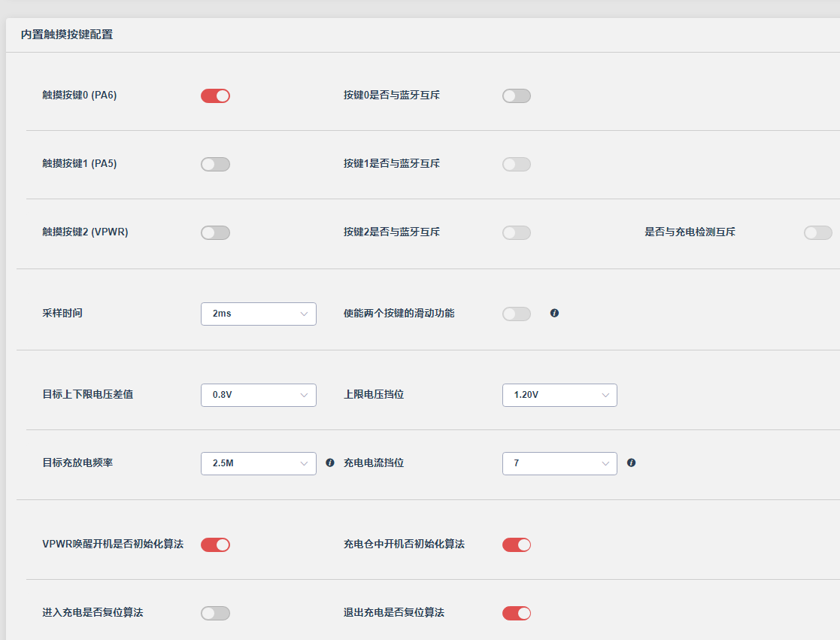Click info icon next to 使能两个按键的滑动功能
Screen dimensions: 840x640
click(554, 314)
